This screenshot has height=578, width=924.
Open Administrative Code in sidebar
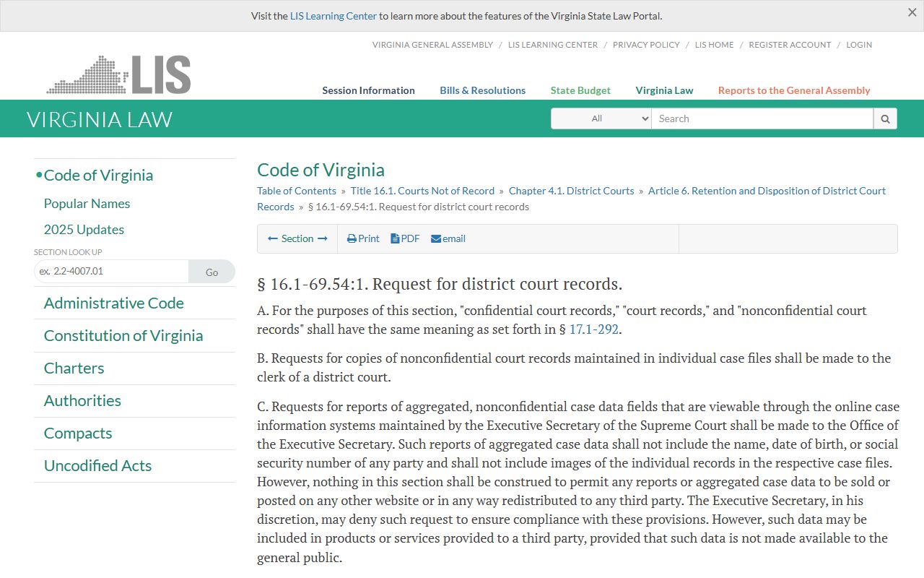[x=114, y=303]
